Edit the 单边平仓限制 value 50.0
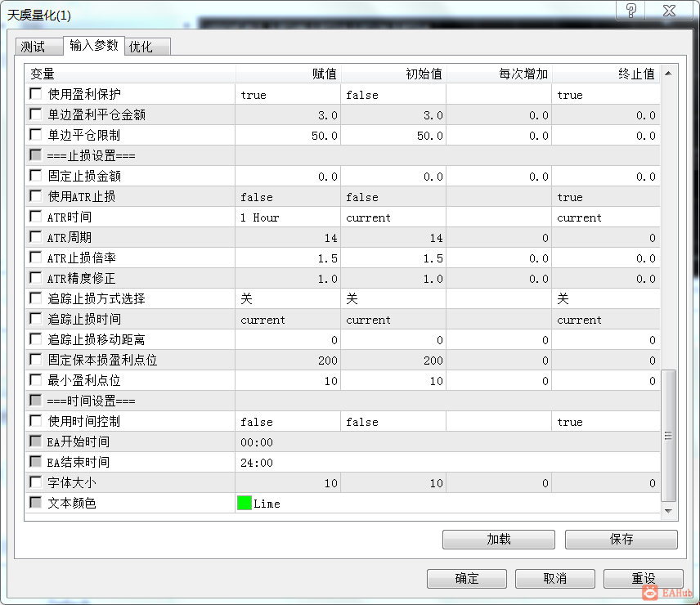700x605 pixels. [x=288, y=135]
